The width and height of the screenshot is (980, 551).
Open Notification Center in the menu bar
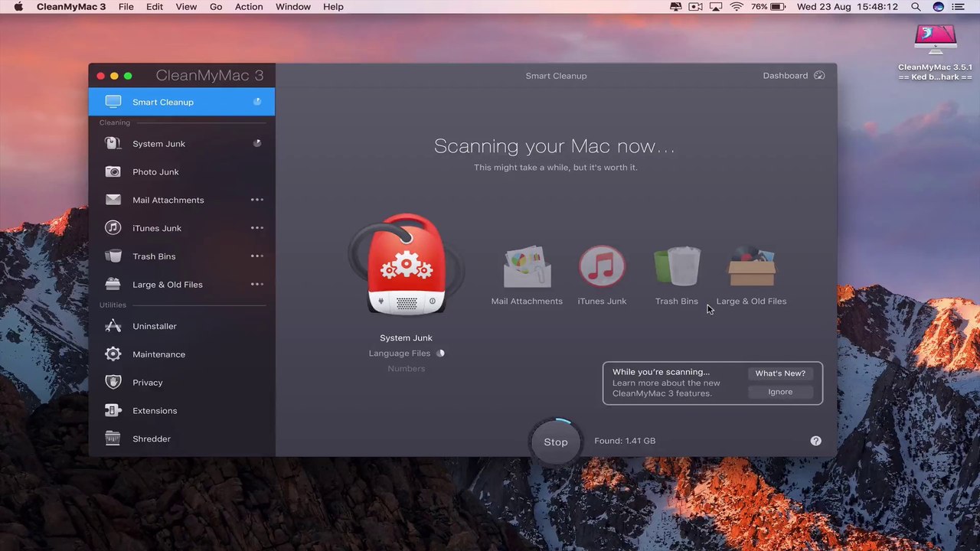click(959, 7)
